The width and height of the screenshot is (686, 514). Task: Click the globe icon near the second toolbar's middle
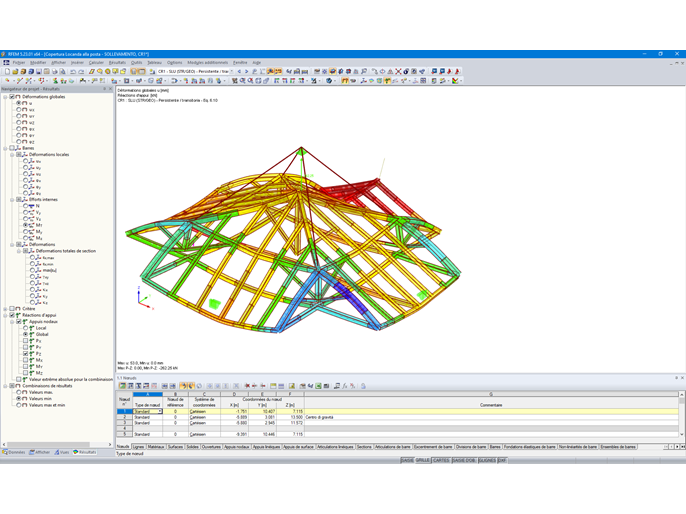tap(329, 80)
